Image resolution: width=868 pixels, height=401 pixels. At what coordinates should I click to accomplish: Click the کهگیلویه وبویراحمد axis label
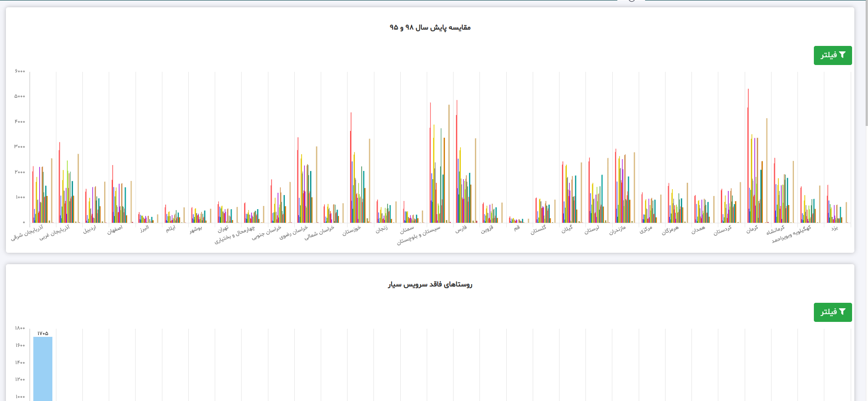click(792, 234)
